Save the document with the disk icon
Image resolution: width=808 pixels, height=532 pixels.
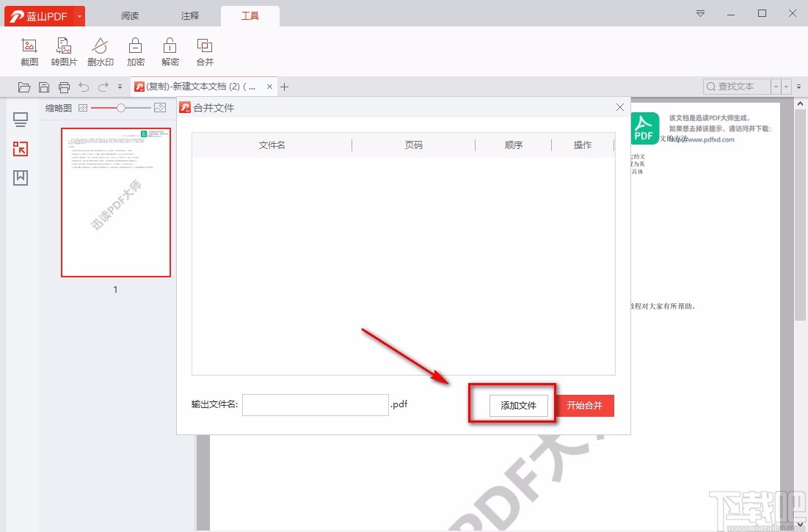pos(44,87)
